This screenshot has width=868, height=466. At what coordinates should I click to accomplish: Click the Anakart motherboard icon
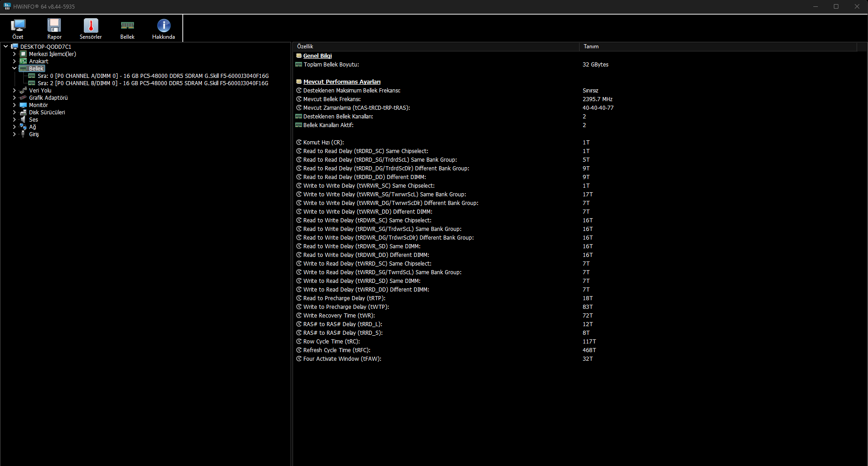[x=23, y=61]
